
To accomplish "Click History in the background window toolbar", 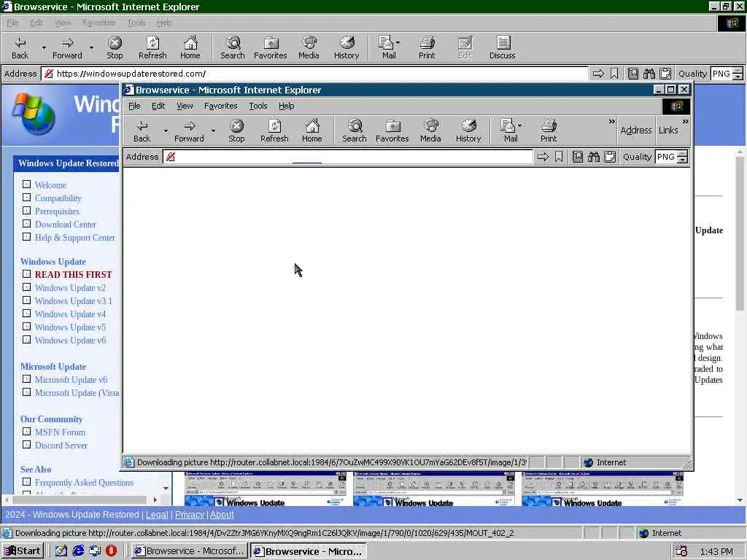I will [347, 47].
